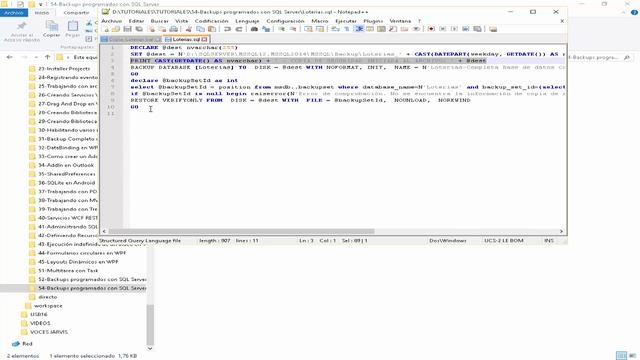Click the Explorer folder tree vertical scrollbar
This screenshot has width=640, height=360.
pos(150,324)
